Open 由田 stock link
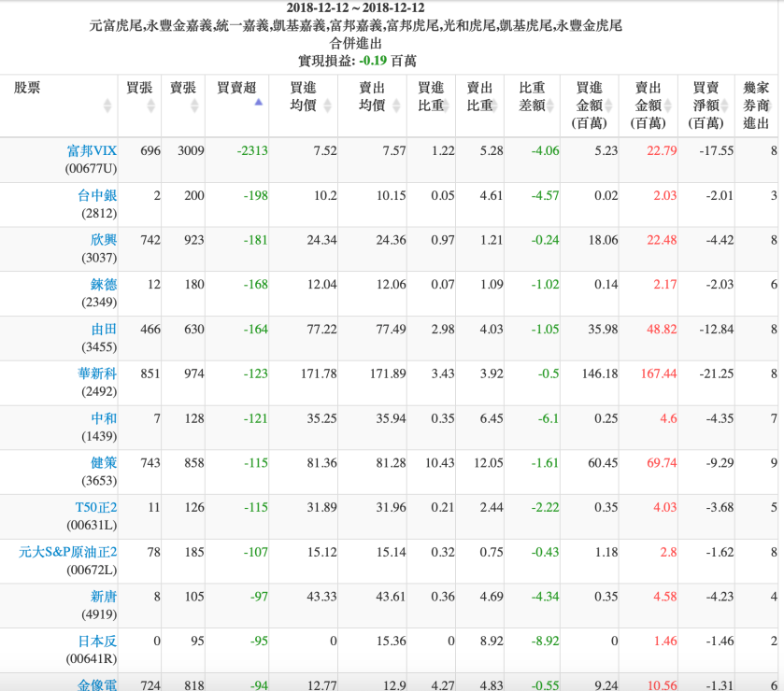This screenshot has height=691, width=784. pyautogui.click(x=104, y=329)
